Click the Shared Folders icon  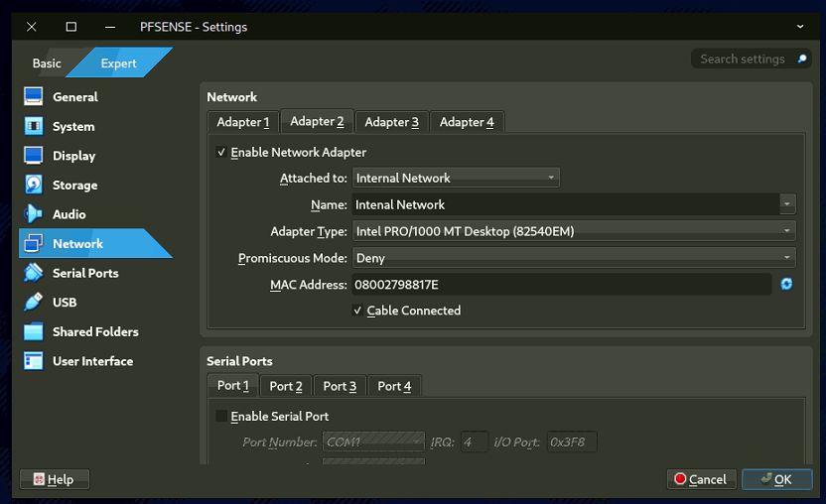point(34,331)
